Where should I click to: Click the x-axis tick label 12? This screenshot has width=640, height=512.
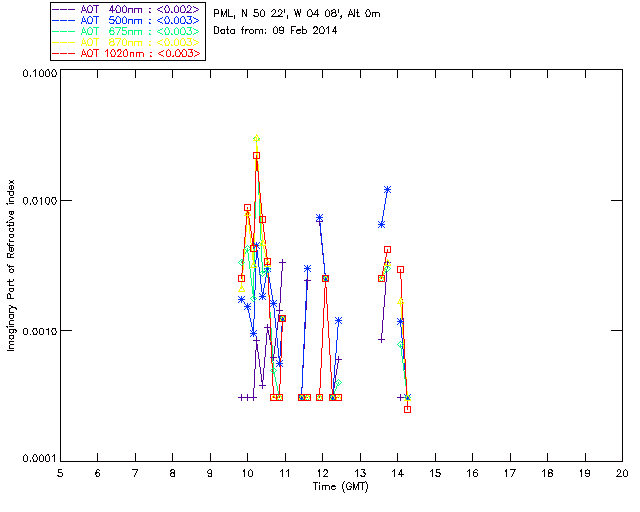click(x=322, y=473)
